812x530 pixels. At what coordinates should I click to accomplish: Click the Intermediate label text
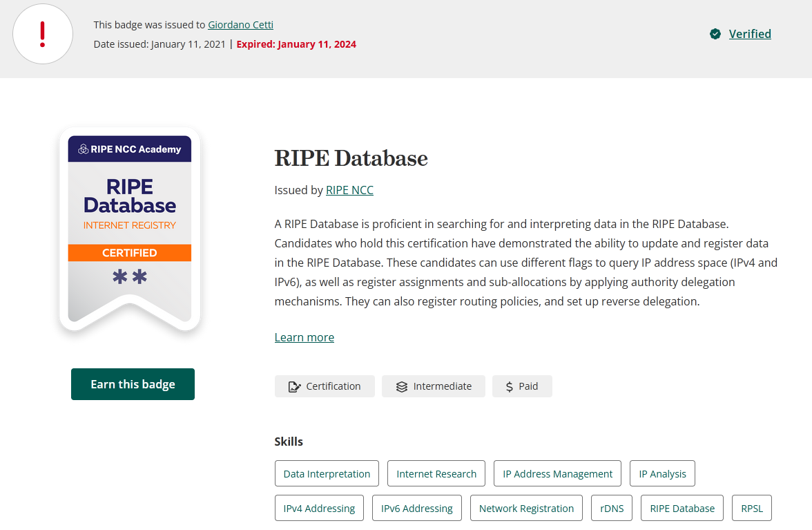(x=442, y=386)
